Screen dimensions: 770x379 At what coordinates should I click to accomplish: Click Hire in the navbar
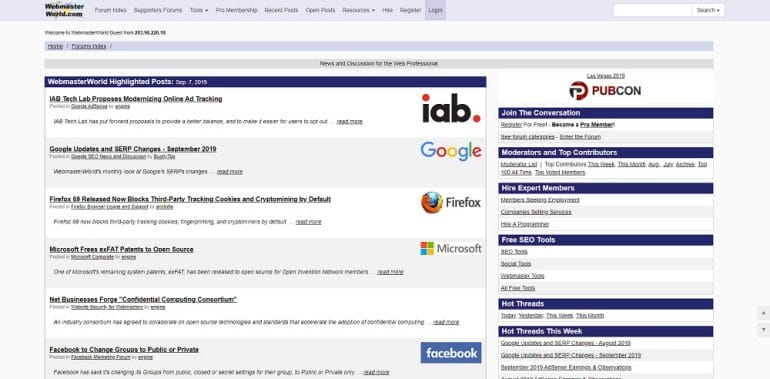pyautogui.click(x=387, y=10)
